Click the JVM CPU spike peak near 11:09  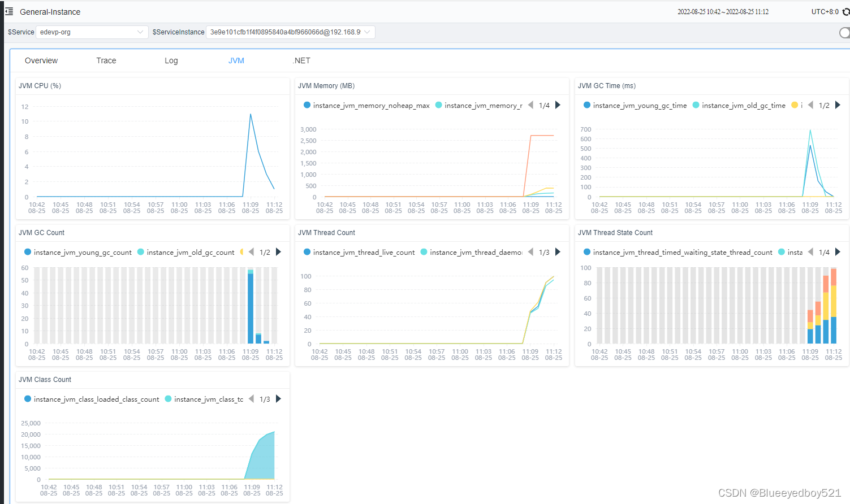pyautogui.click(x=251, y=115)
